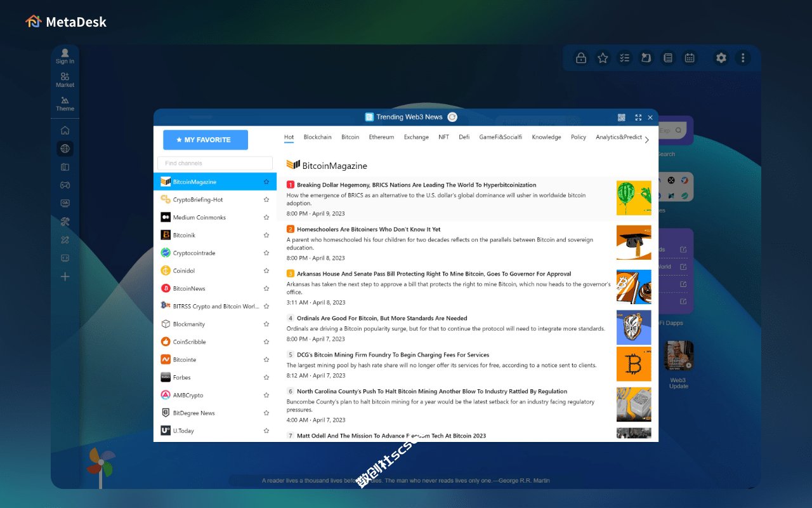Open the DCG's Bitcoin Mining Firm Foundry article
The image size is (812, 508).
click(393, 355)
